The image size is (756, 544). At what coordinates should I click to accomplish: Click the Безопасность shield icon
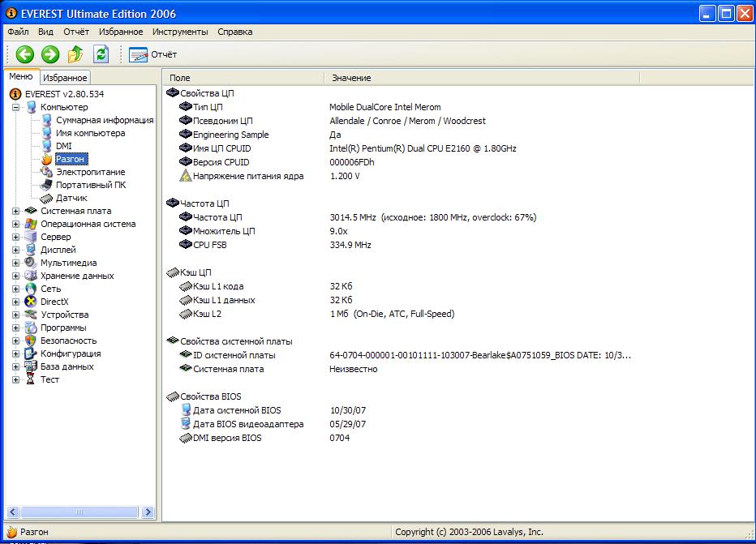pos(32,341)
